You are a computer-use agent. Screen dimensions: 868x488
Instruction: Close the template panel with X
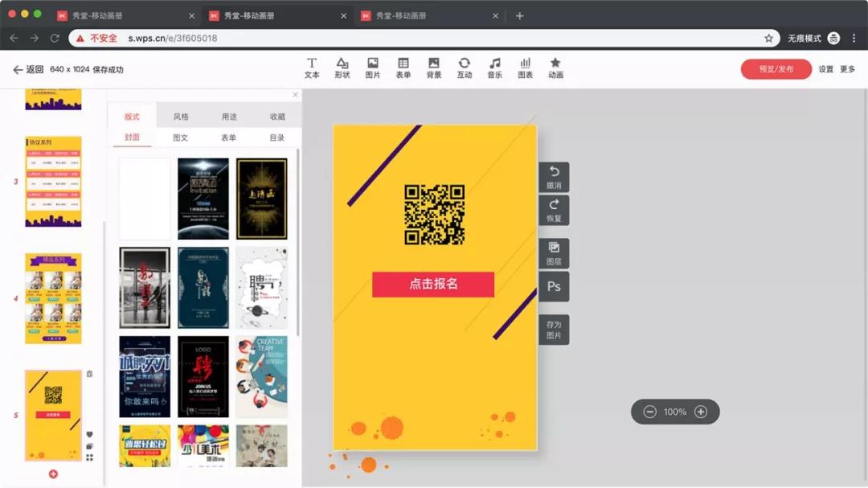tap(295, 95)
